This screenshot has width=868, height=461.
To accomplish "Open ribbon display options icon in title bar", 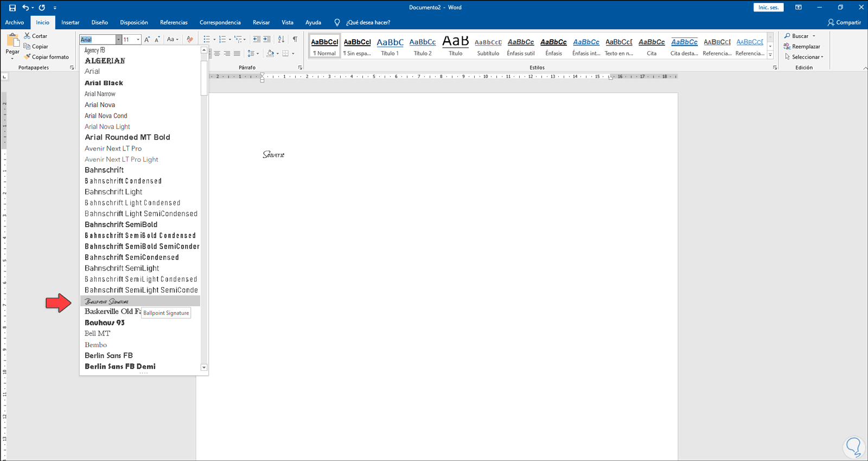I will click(x=799, y=8).
